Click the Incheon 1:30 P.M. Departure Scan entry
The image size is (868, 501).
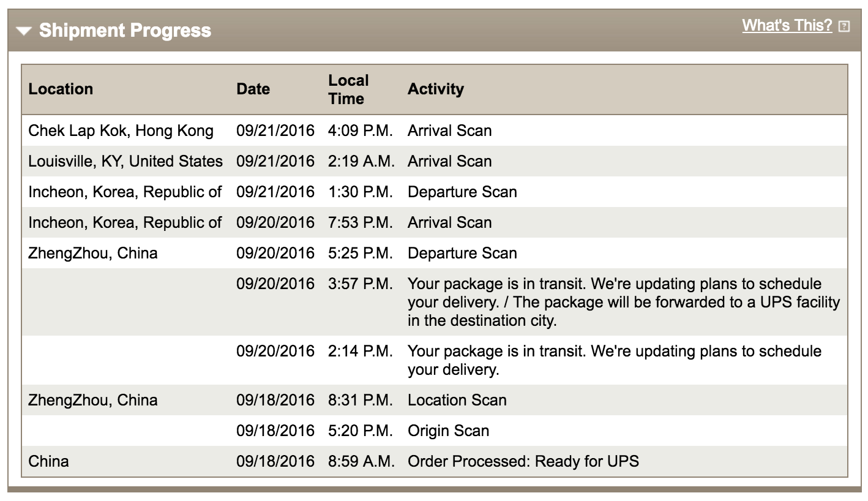[x=435, y=192]
